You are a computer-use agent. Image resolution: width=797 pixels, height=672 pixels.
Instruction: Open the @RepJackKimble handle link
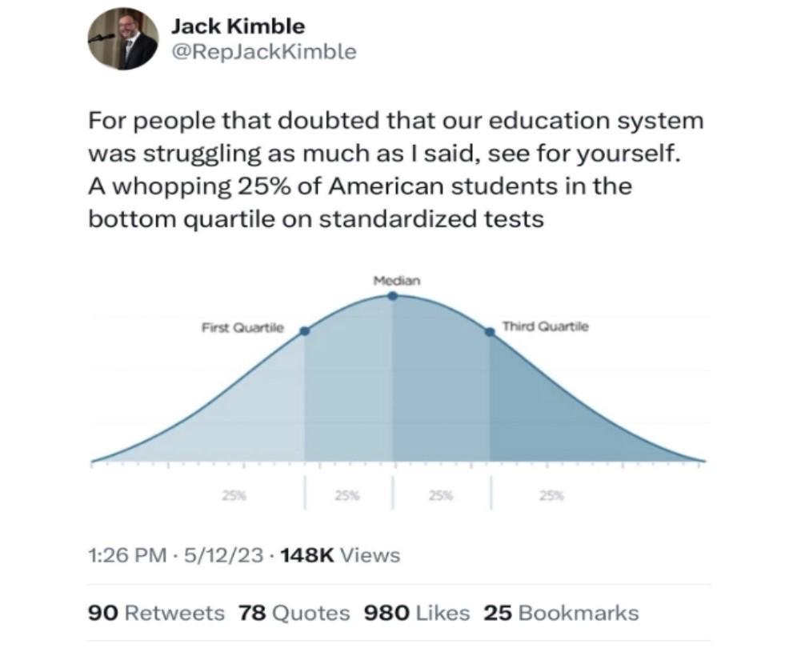[264, 52]
